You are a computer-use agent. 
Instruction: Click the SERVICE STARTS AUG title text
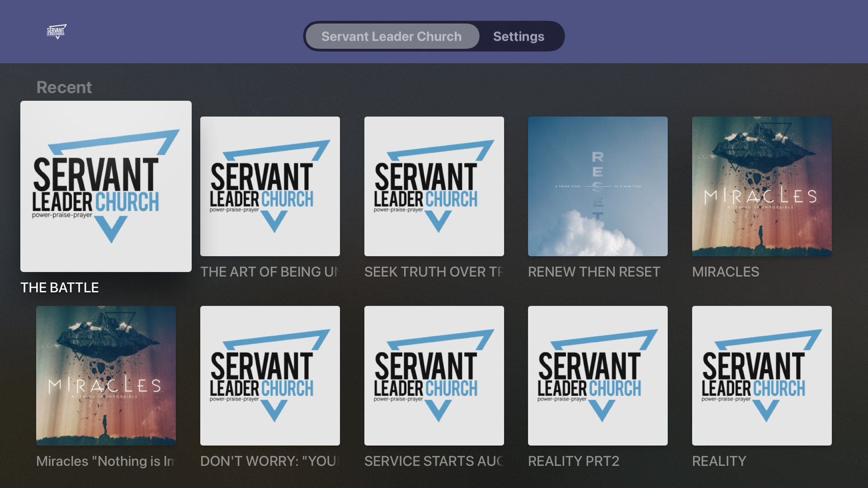(434, 461)
